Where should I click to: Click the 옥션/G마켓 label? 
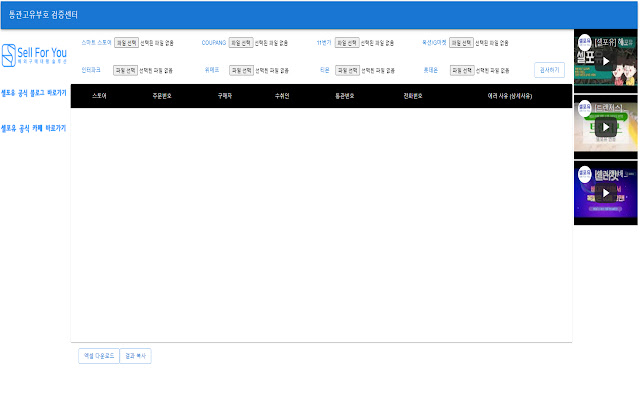[434, 42]
